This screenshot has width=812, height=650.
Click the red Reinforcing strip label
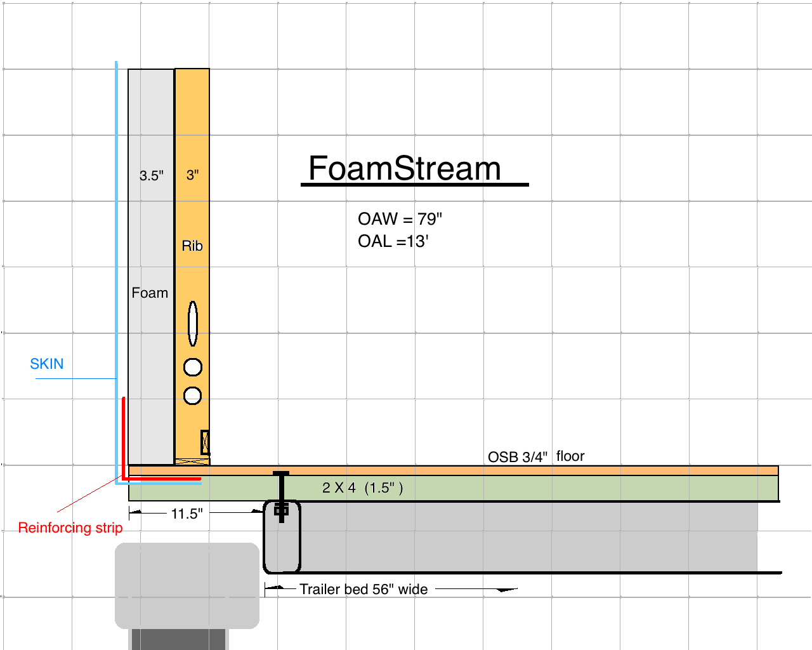(x=70, y=528)
